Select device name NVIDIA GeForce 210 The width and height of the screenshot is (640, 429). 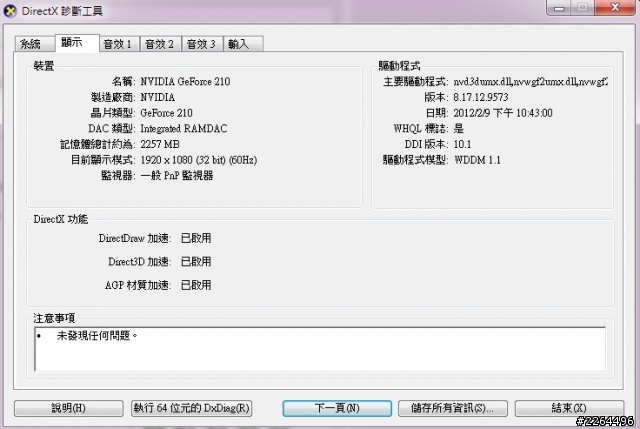click(x=185, y=82)
